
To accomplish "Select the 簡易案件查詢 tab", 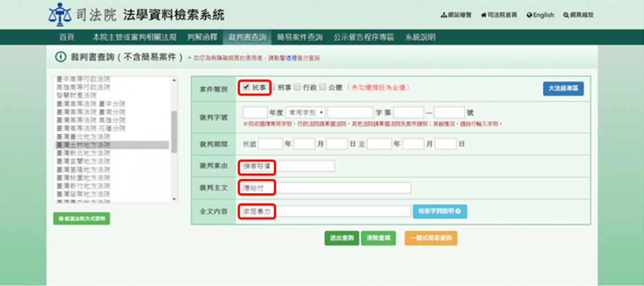I will point(299,37).
